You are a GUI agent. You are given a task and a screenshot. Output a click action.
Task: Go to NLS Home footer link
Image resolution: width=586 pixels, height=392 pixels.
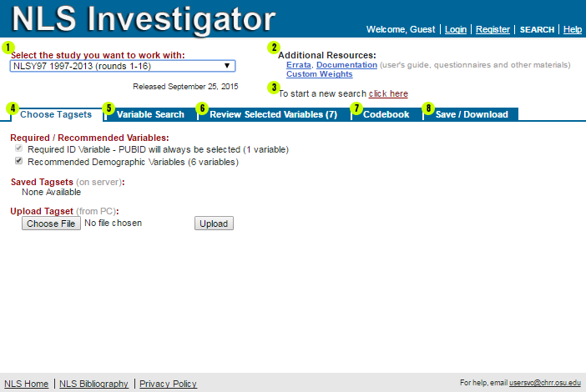pos(26,384)
